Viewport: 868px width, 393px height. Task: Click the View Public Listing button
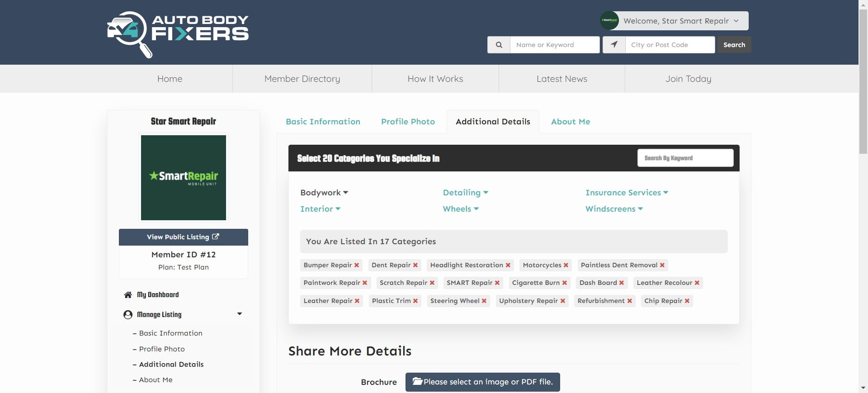point(183,237)
